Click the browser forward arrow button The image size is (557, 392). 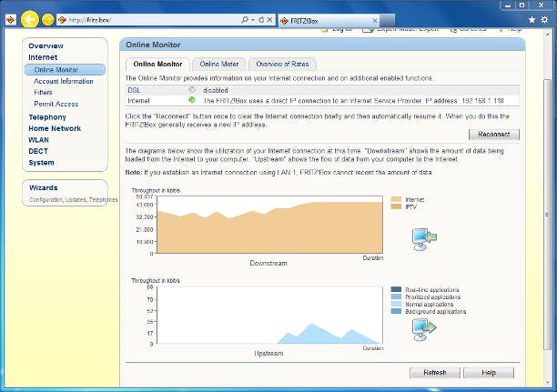click(x=47, y=20)
